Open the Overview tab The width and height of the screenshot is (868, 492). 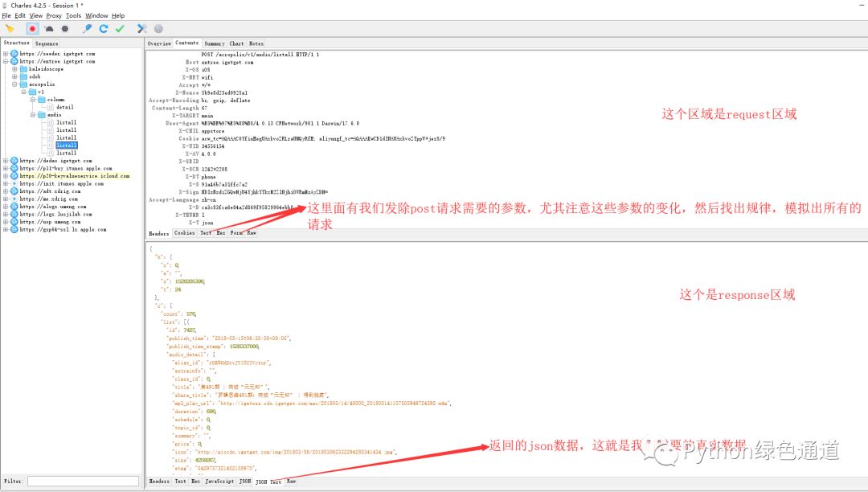pos(159,43)
